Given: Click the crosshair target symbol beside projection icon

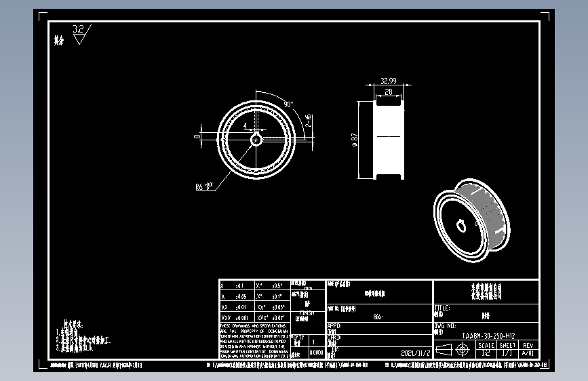Looking at the screenshot, I should pos(463,350).
